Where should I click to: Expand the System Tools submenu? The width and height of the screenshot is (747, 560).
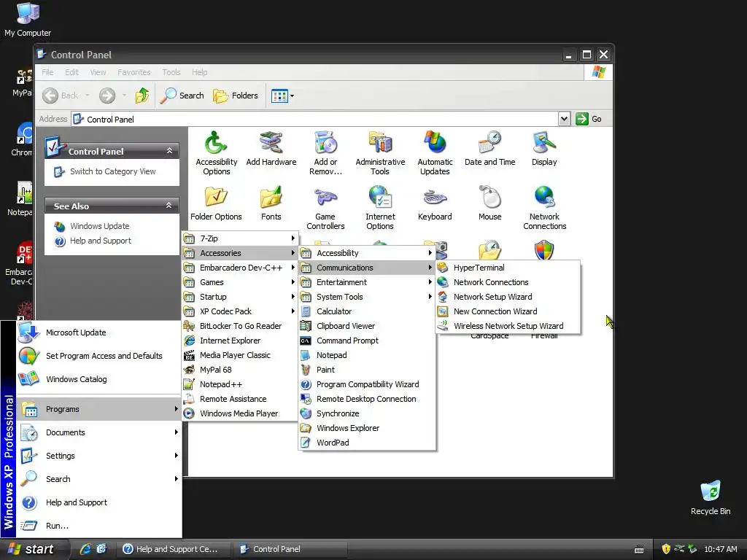[367, 297]
